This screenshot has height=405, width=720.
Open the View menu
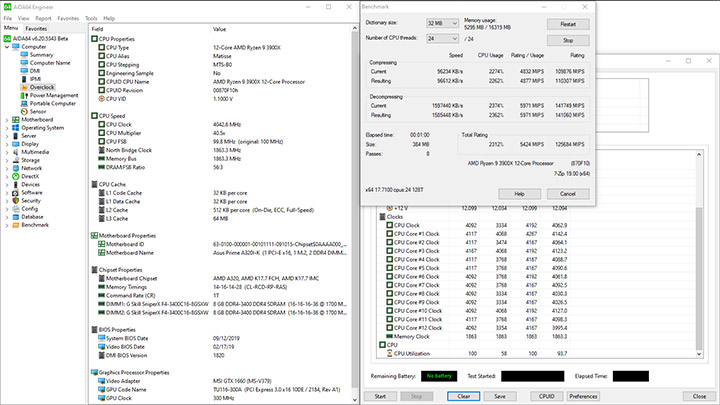23,18
